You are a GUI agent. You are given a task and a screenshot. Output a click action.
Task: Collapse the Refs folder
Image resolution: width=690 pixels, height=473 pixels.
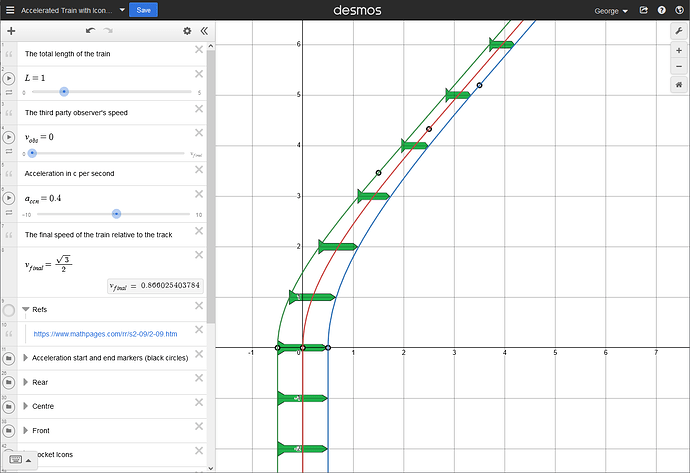(26, 309)
